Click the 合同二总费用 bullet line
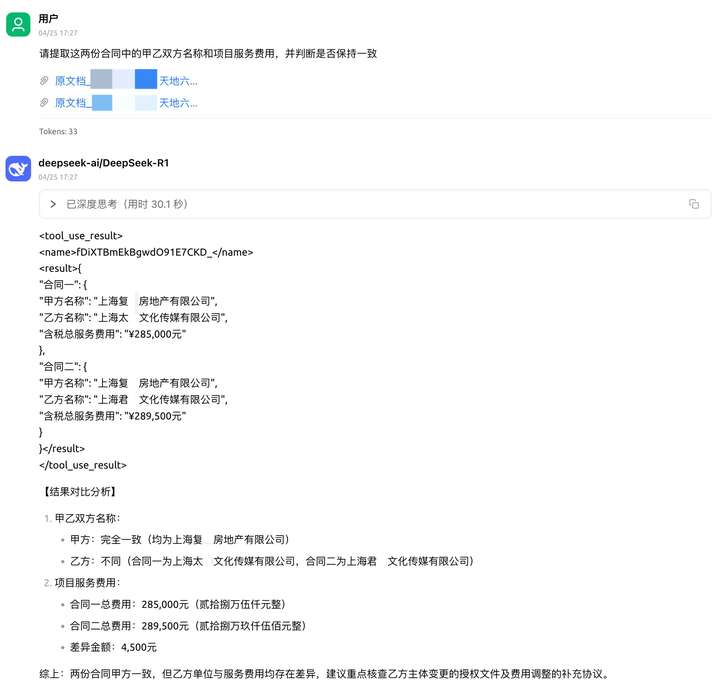The height and width of the screenshot is (684, 720). tap(188, 626)
